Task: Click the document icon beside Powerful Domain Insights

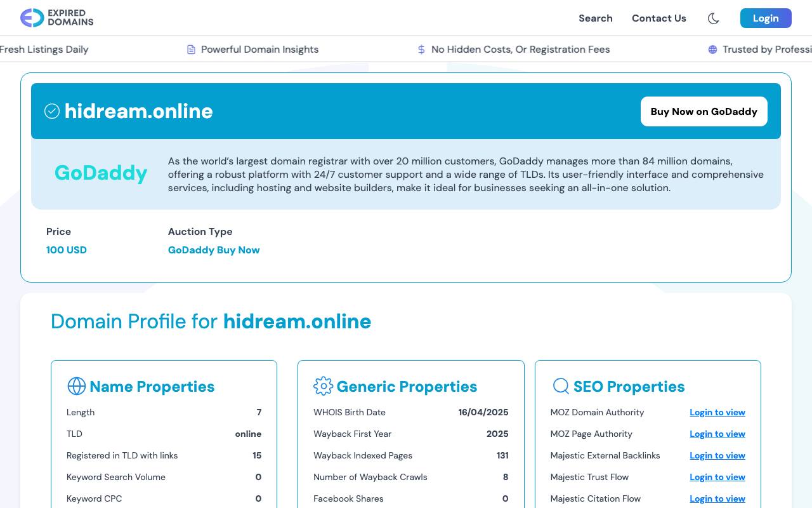Action: (x=191, y=50)
